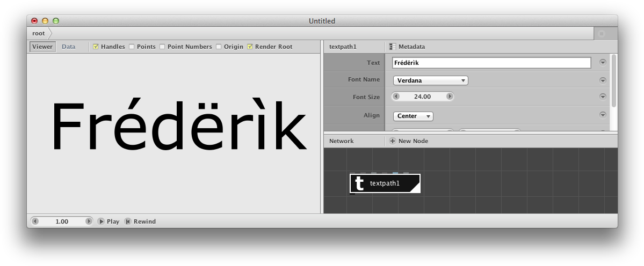Uncheck the Render Root checkbox
The image size is (644, 266).
click(250, 47)
